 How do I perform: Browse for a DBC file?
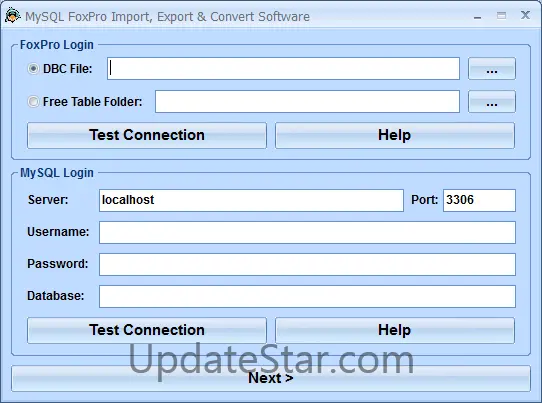click(x=492, y=68)
